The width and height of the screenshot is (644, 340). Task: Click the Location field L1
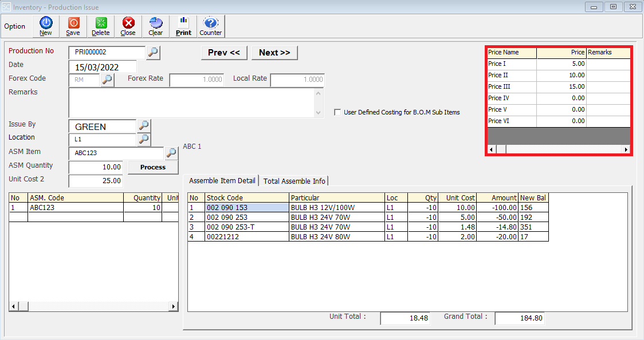[x=102, y=140]
